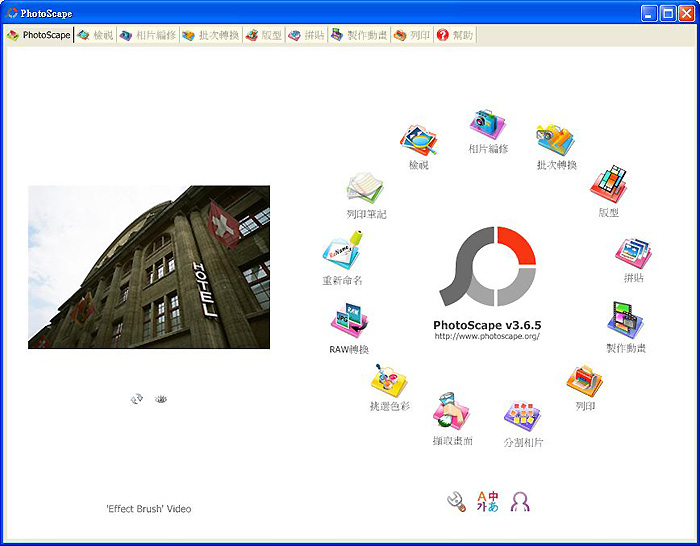Image resolution: width=700 pixels, height=546 pixels.
Task: Minimize the PhotoScape window
Action: (649, 13)
